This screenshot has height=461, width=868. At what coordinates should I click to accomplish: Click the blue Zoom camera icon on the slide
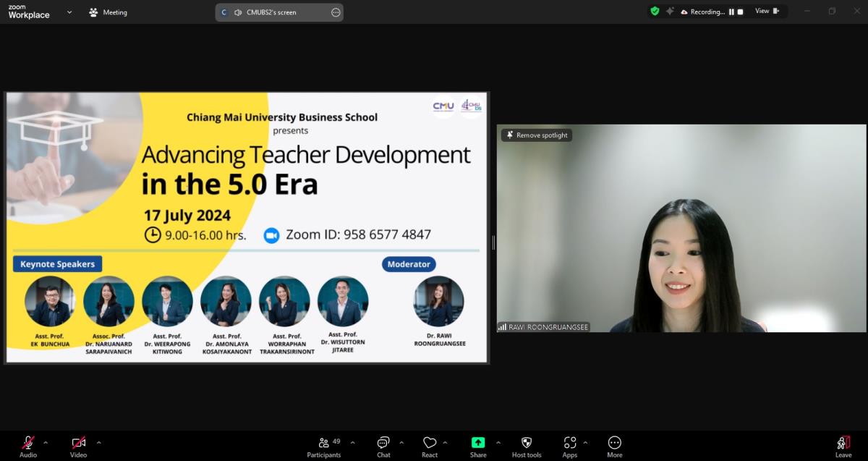pyautogui.click(x=271, y=235)
